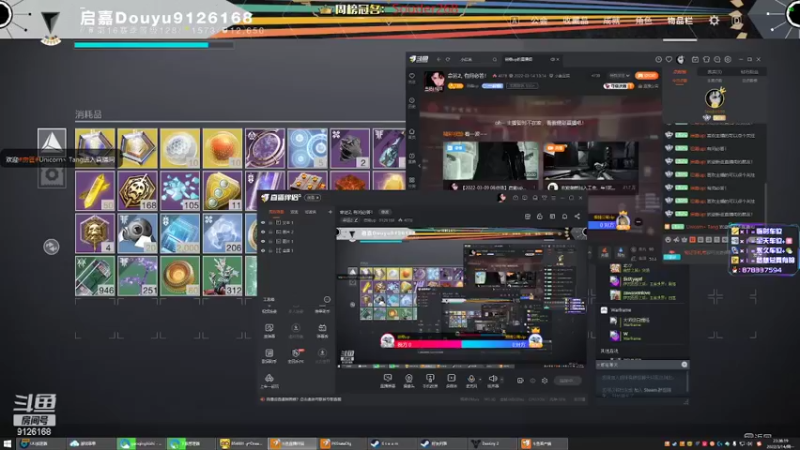Screen dimensions: 800x450
Task: Expand the speaker options arrow in streaming toolbar
Action: [502, 379]
